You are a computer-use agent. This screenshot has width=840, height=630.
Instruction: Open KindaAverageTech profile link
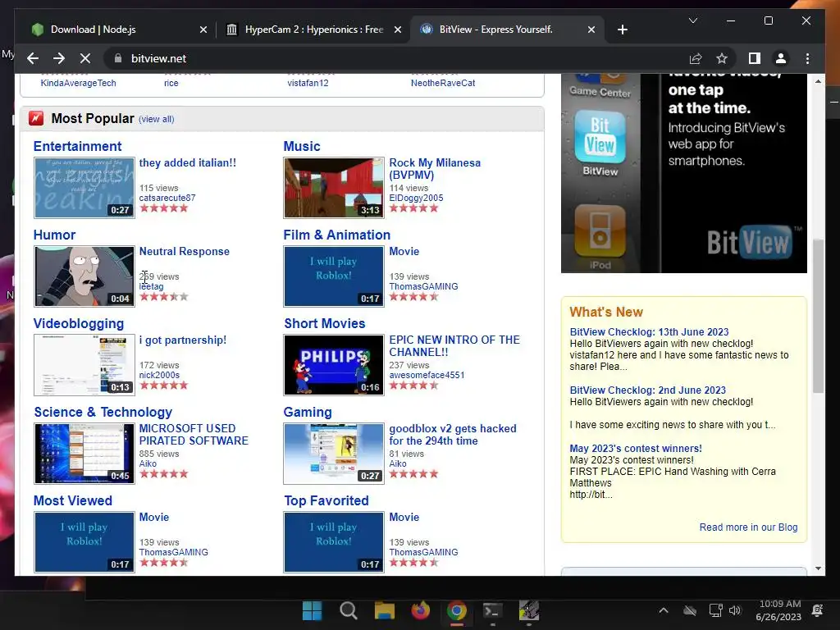78,83
